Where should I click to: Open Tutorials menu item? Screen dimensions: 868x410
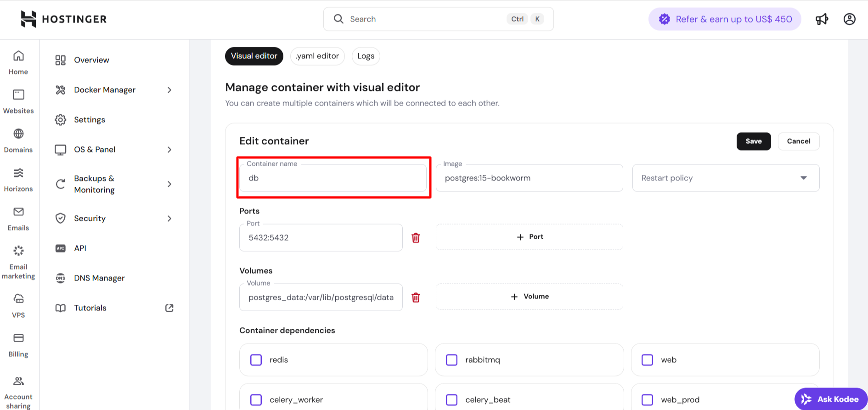(90, 308)
